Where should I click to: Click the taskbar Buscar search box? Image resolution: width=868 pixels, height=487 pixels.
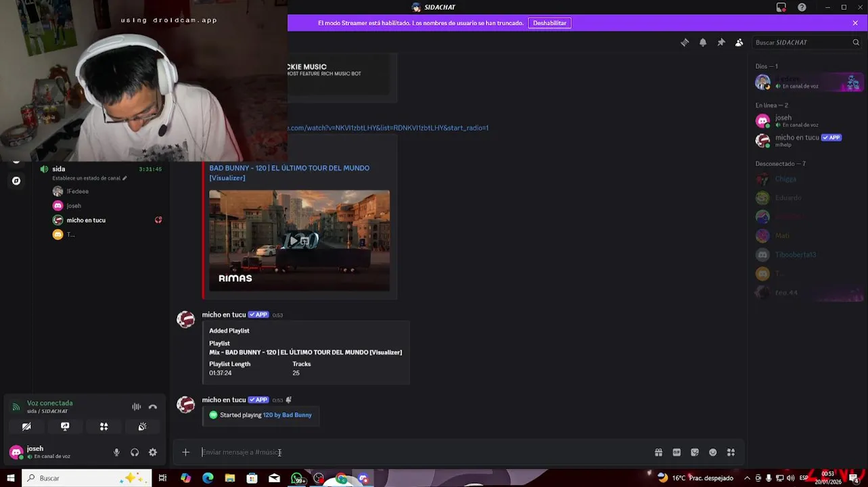(x=87, y=478)
